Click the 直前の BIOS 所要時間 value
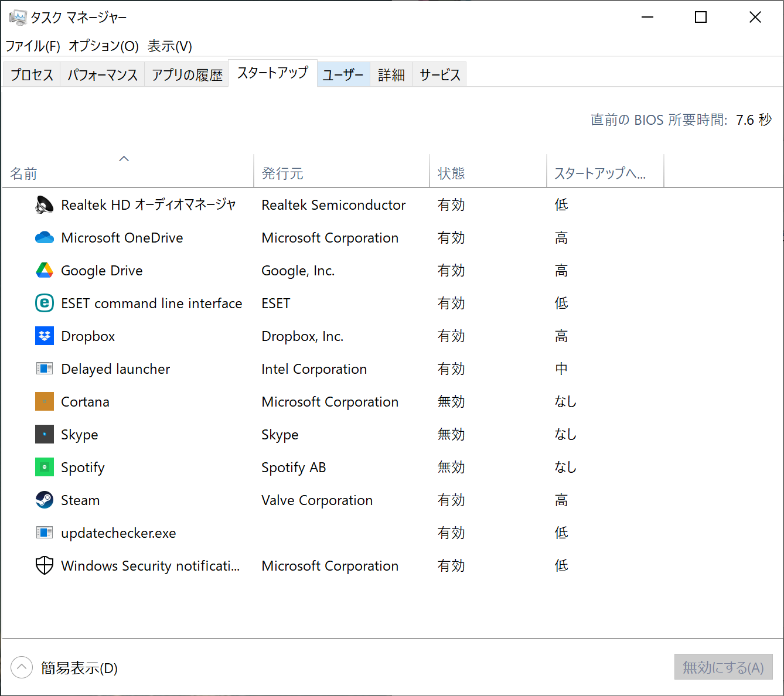 point(754,120)
